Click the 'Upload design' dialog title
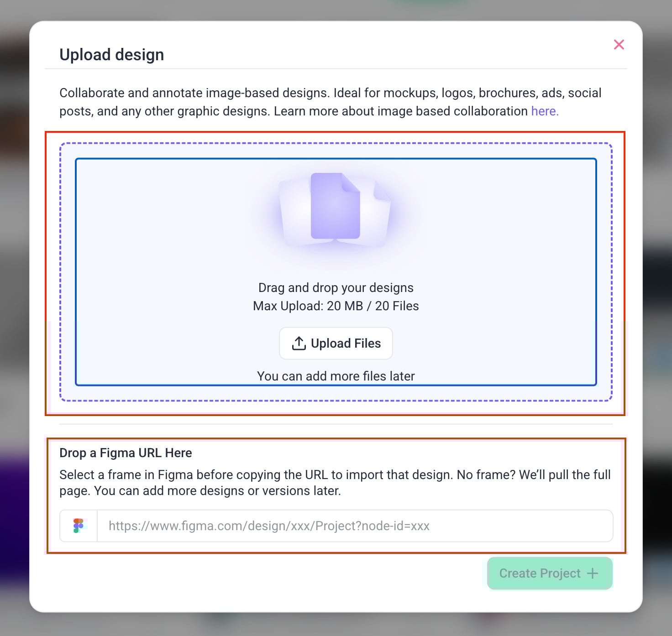Viewport: 672px width, 636px height. [111, 55]
